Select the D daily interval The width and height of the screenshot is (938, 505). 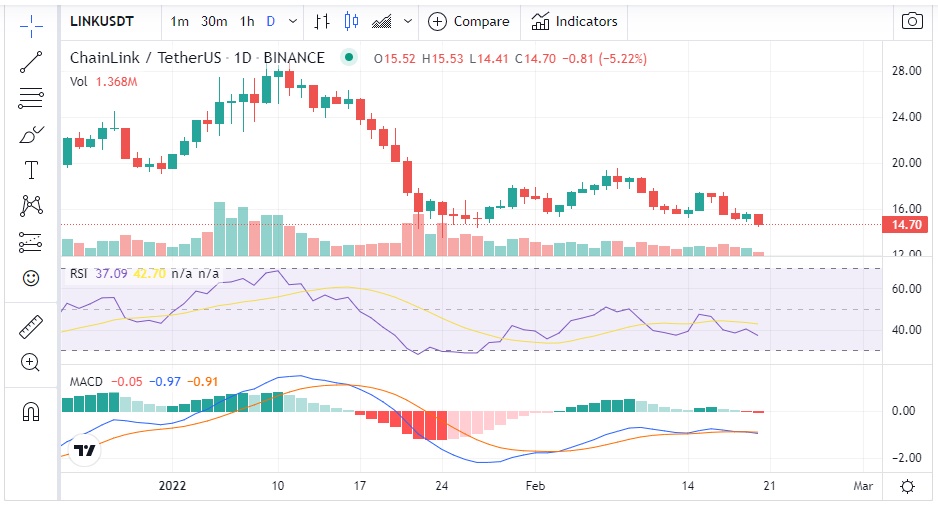(271, 22)
